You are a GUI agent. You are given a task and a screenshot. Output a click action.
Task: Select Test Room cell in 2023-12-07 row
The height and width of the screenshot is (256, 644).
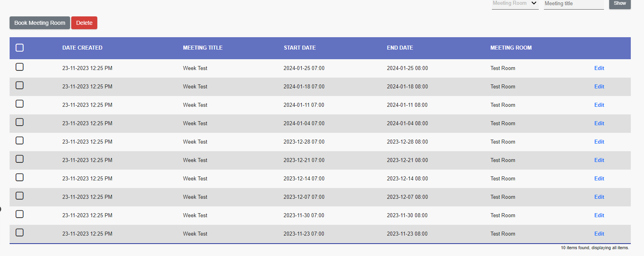503,197
